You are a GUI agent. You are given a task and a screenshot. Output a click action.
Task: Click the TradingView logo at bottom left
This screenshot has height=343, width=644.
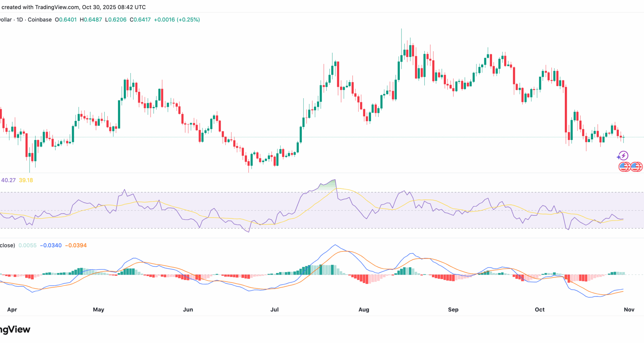(x=15, y=330)
